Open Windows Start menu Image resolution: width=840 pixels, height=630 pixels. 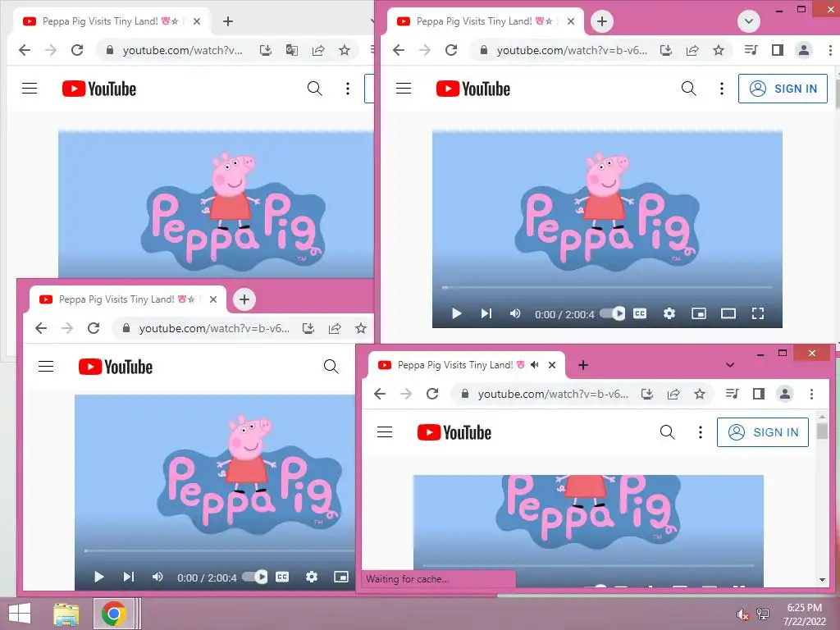[20, 614]
